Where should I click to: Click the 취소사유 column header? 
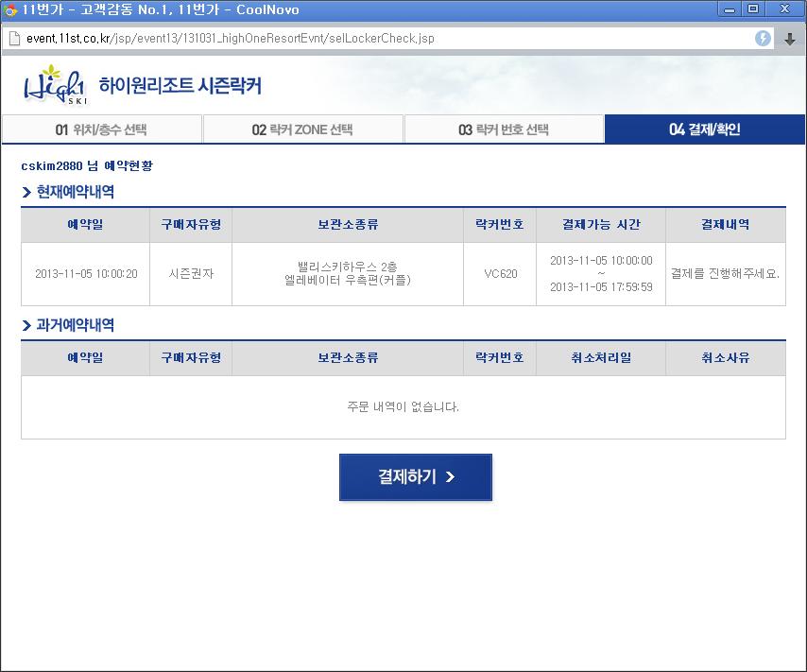coord(726,358)
